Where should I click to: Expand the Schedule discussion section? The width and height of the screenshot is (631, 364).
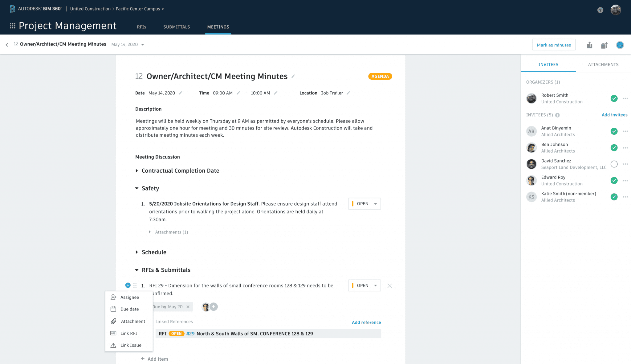tap(137, 252)
